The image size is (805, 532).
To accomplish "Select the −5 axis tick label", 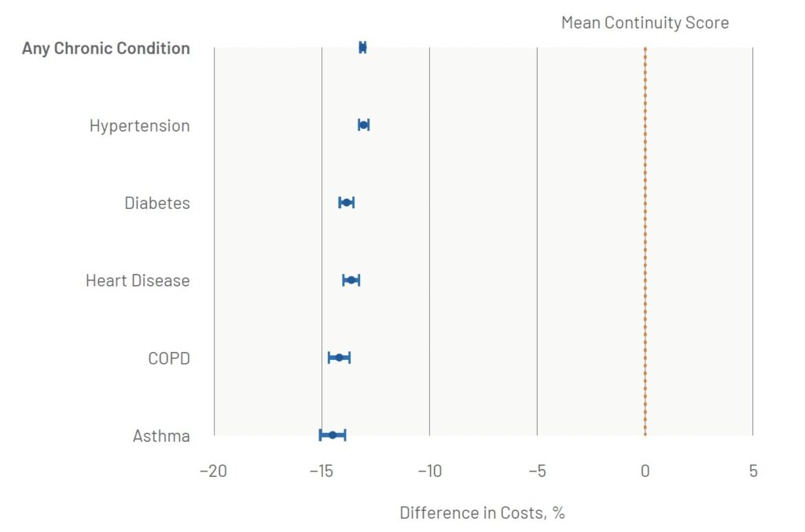I will pos(537,471).
